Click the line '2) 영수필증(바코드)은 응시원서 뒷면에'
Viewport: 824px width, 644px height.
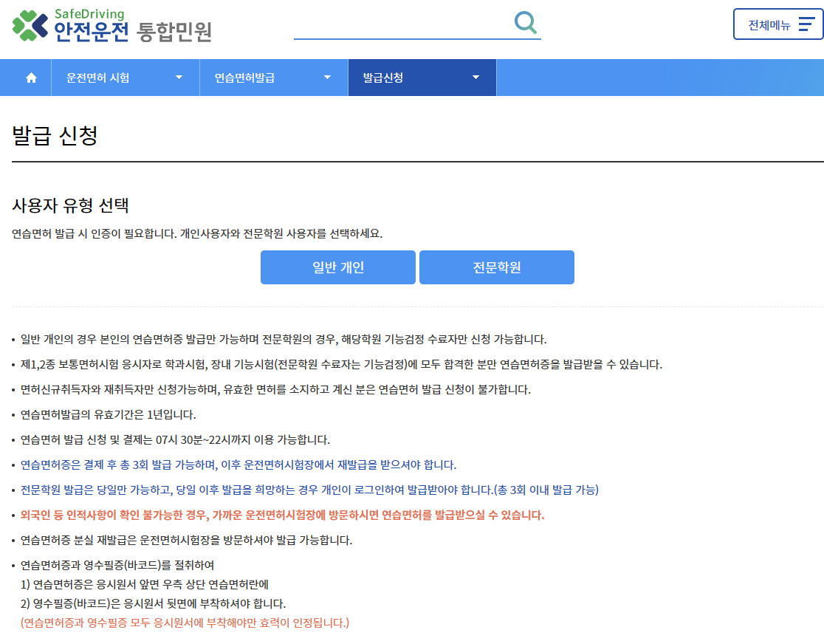coord(153,603)
